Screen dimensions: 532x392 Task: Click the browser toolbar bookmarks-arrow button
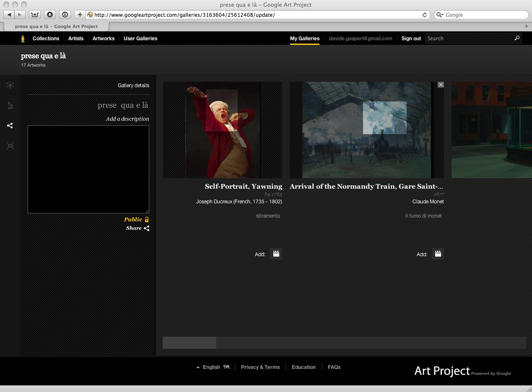click(35, 15)
